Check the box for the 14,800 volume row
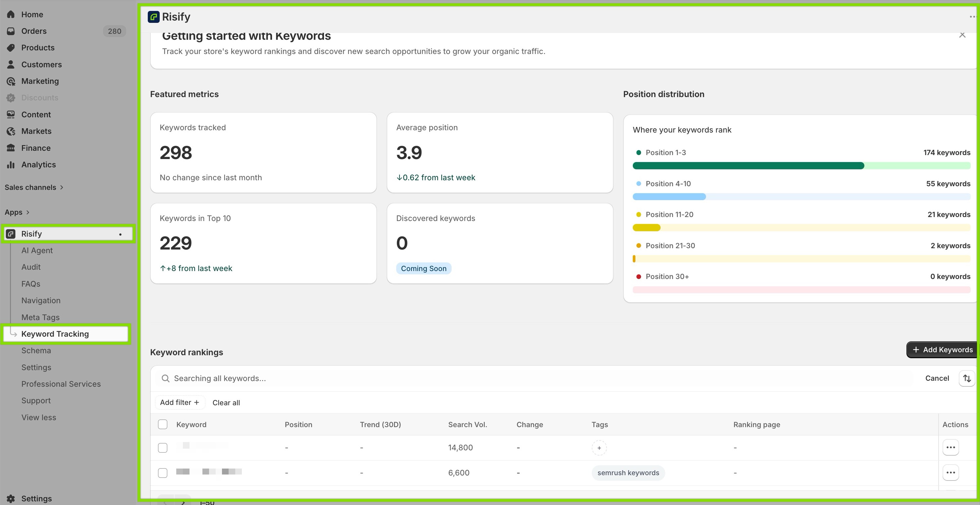Image resolution: width=980 pixels, height=505 pixels. coord(162,448)
